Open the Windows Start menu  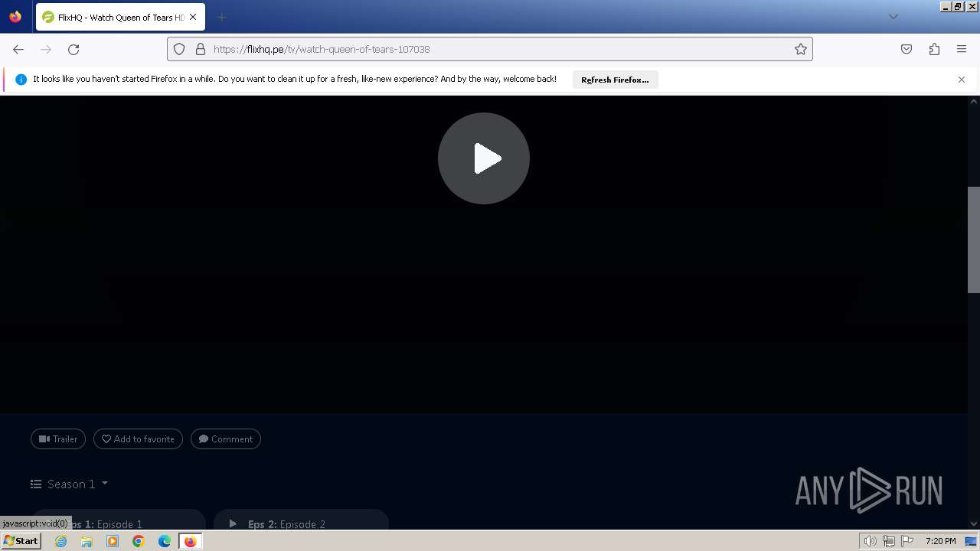tap(21, 541)
